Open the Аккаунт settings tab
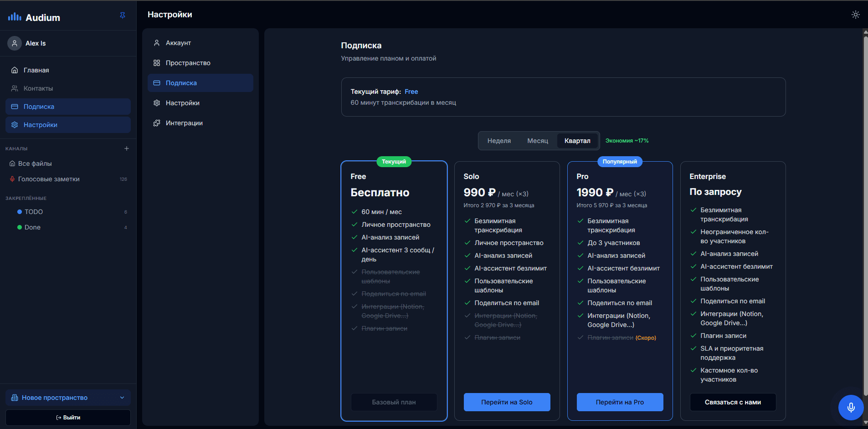Screen dimensions: 868x429 point(178,43)
